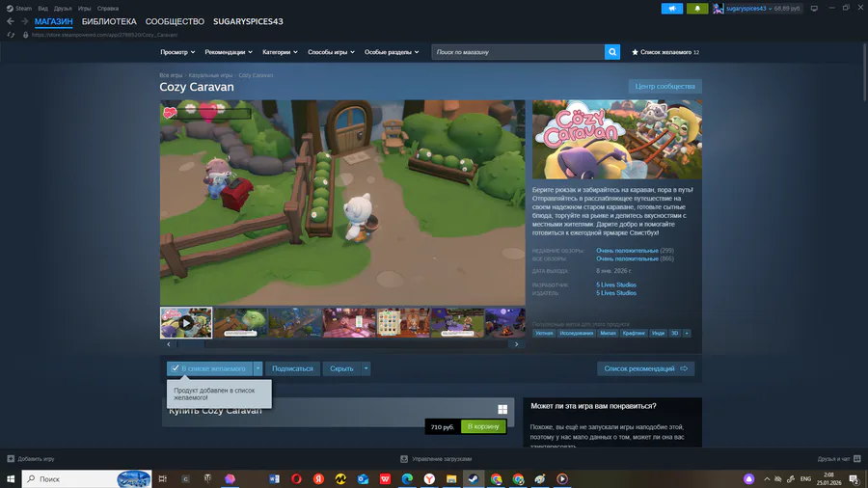Click the Подписаться button
This screenshot has height=488, width=868.
pos(292,368)
